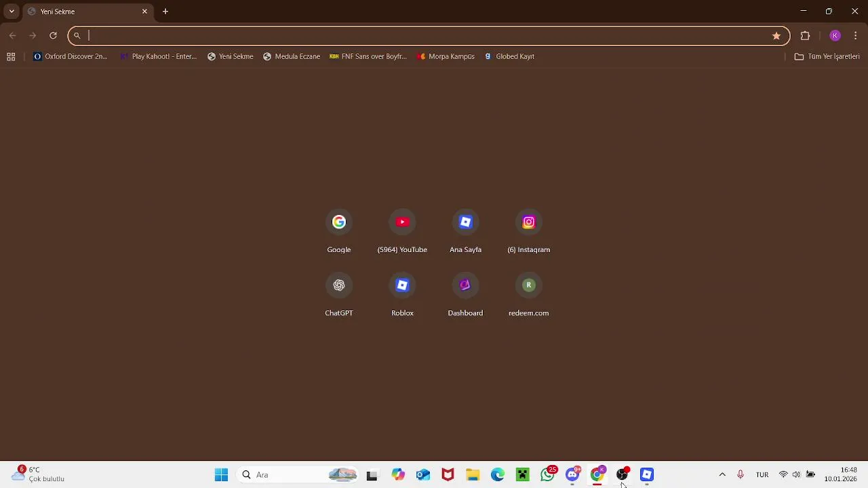868x488 pixels.
Task: Click the bookmark star icon
Action: point(776,36)
